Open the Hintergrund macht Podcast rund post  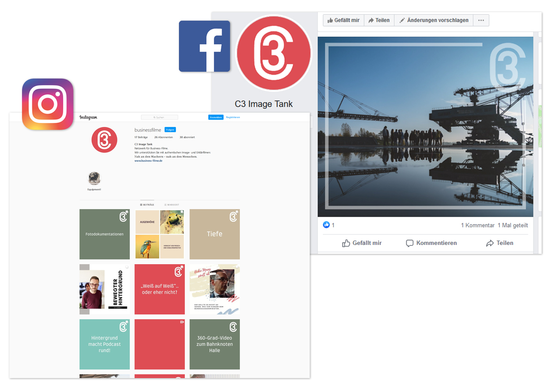pos(104,344)
